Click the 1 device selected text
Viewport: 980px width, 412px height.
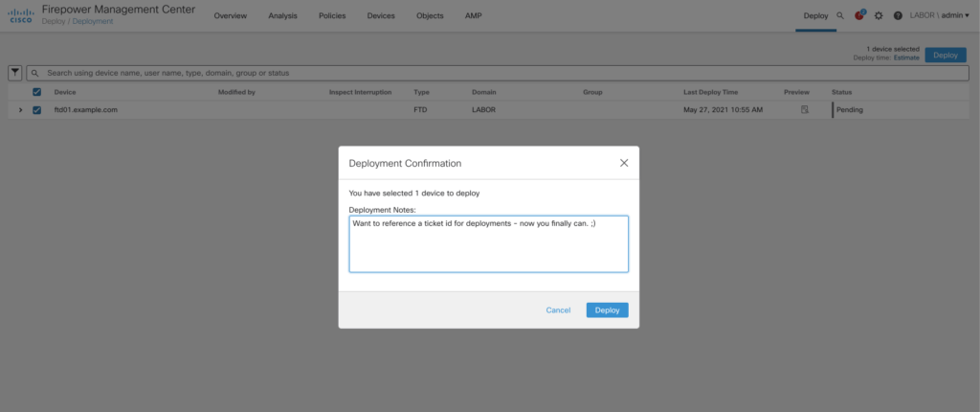pos(893,49)
